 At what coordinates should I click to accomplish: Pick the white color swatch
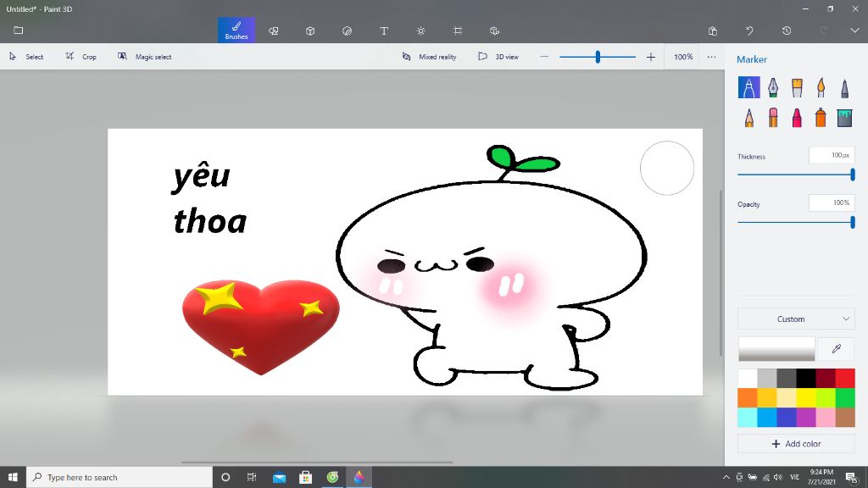coord(748,379)
